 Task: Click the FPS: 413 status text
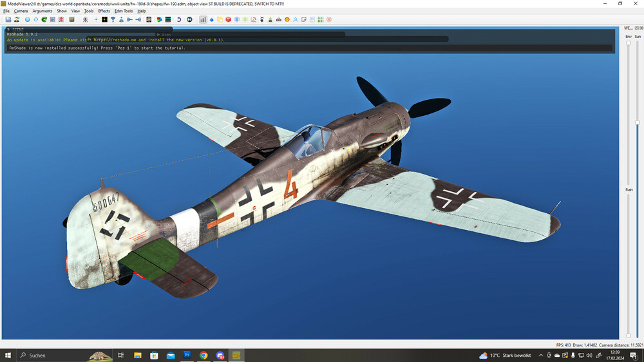point(563,345)
